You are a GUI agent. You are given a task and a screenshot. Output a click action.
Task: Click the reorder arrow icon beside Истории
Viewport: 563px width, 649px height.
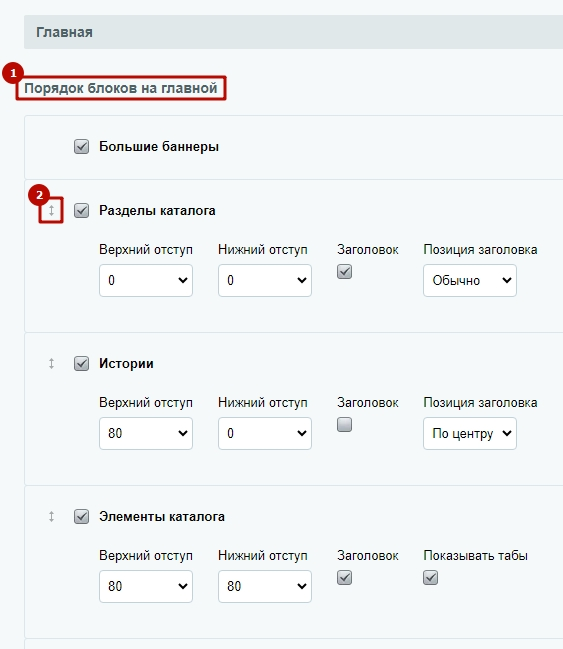pos(51,363)
